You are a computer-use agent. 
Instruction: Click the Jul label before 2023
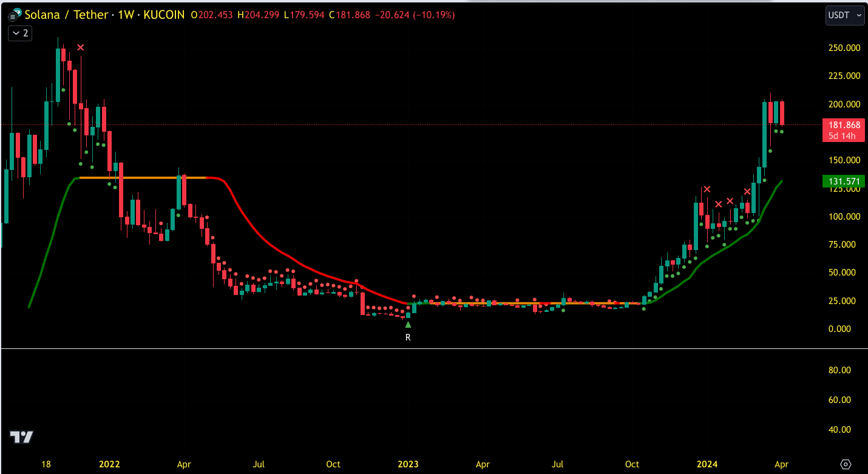pos(259,464)
